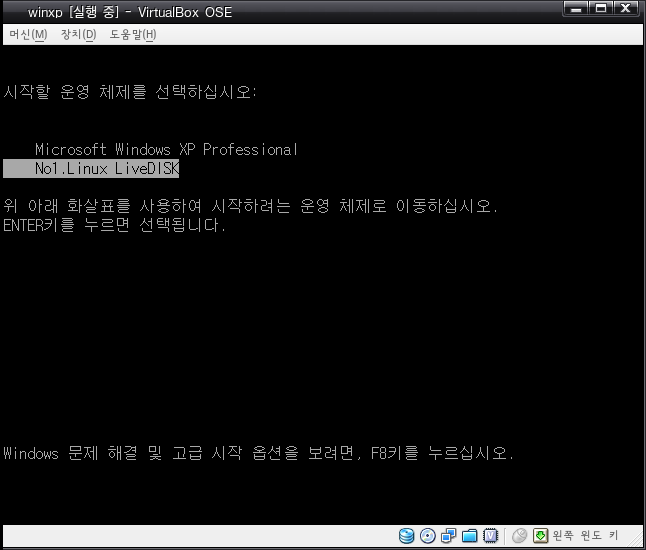The width and height of the screenshot is (646, 550).
Task: Click the virtualization CPU chip icon
Action: click(490, 536)
